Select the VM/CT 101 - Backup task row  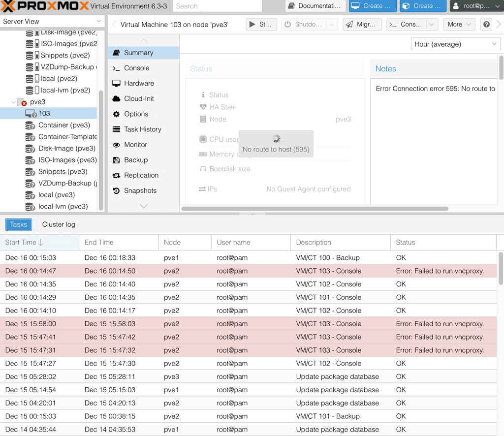(x=248, y=416)
